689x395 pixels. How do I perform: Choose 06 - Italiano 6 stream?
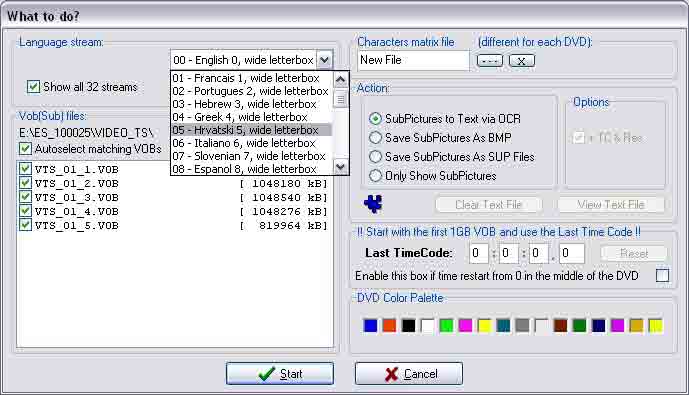(251, 143)
